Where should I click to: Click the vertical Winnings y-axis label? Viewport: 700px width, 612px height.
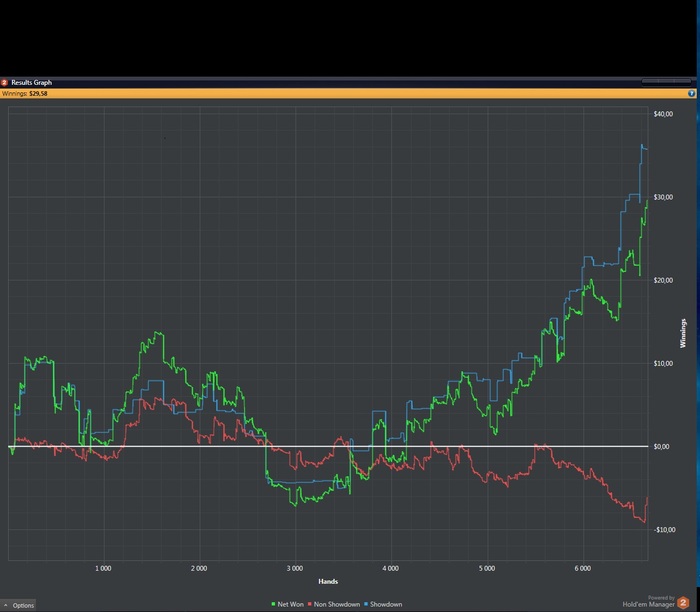pyautogui.click(x=683, y=333)
